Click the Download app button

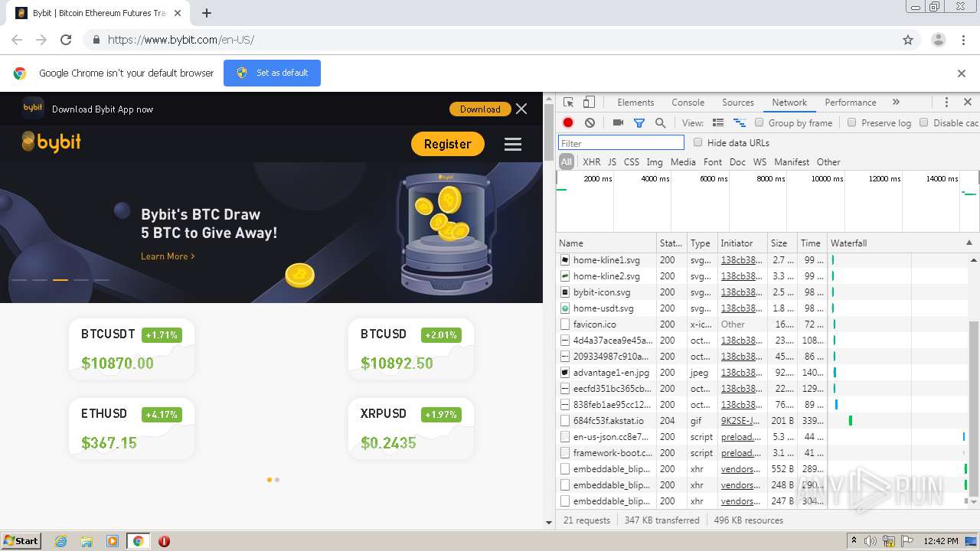pos(480,109)
